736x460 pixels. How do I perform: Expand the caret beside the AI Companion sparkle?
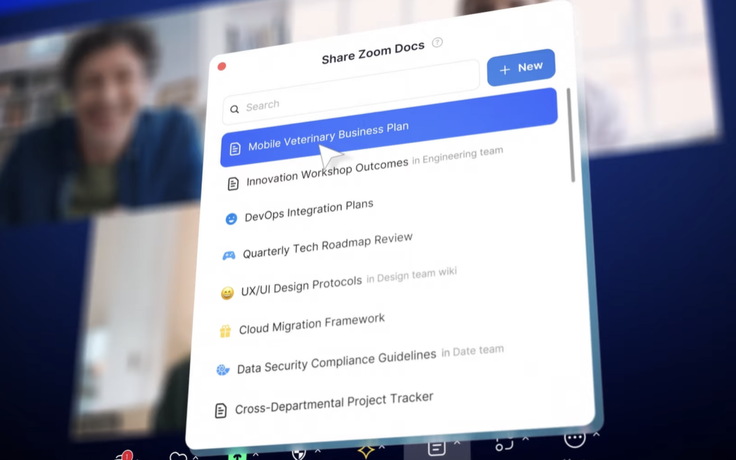click(382, 447)
